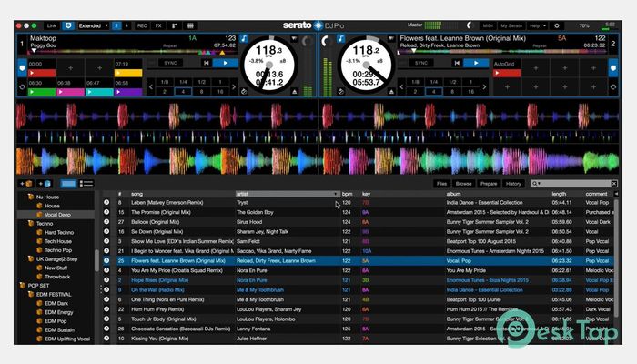Image resolution: width=637 pixels, height=364 pixels.
Task: Switch to album art list view icon
Action: point(86,184)
